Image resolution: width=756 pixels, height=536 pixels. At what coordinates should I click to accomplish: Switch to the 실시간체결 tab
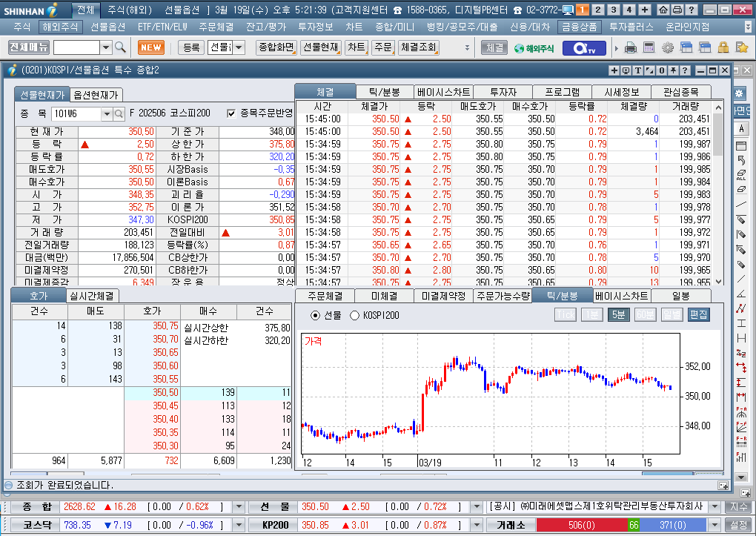tap(92, 296)
